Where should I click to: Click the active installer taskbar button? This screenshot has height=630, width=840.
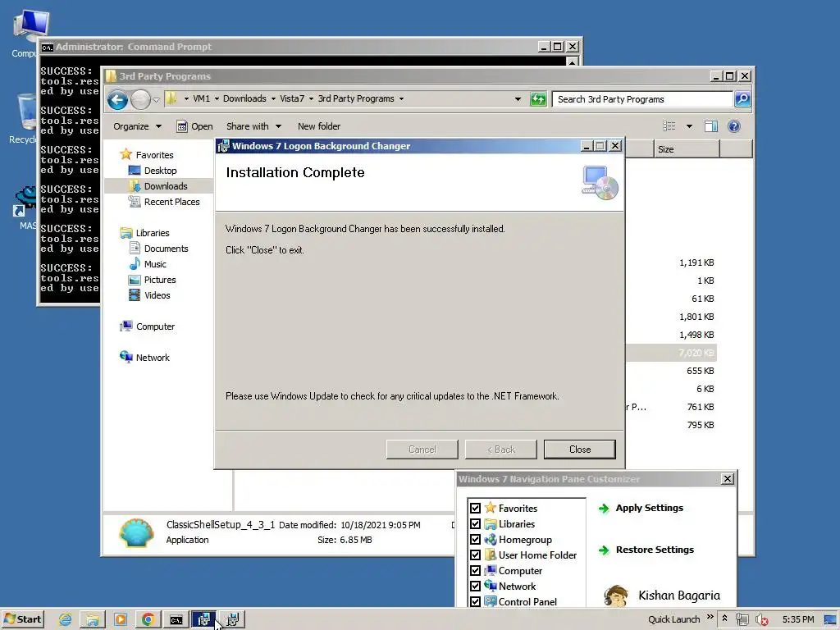(x=203, y=620)
